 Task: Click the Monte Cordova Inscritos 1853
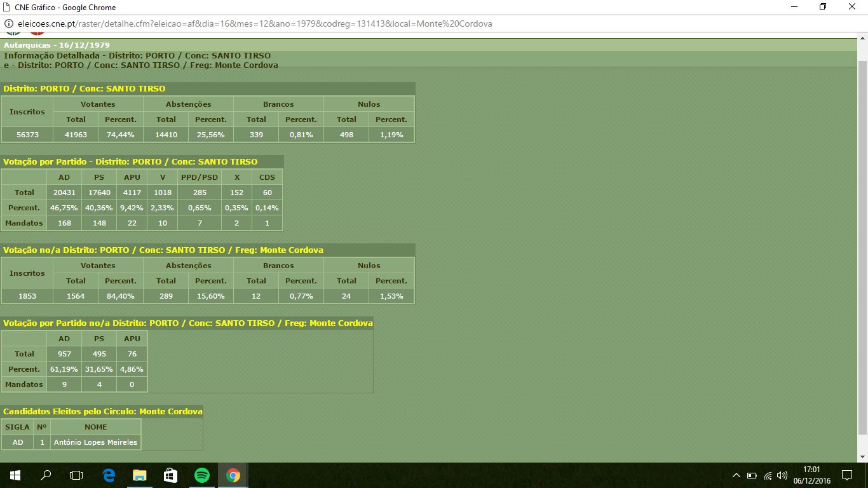27,296
